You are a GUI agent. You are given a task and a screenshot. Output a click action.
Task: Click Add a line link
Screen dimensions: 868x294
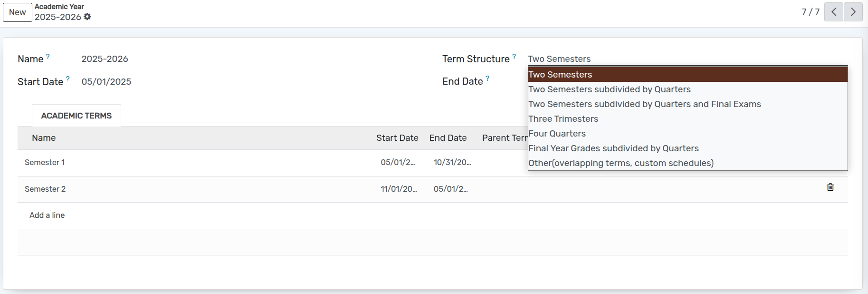pyautogui.click(x=47, y=215)
